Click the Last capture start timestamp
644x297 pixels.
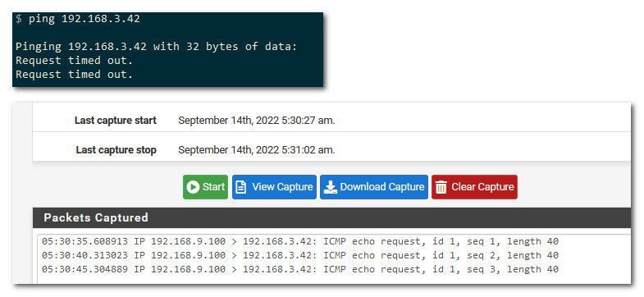click(x=257, y=121)
